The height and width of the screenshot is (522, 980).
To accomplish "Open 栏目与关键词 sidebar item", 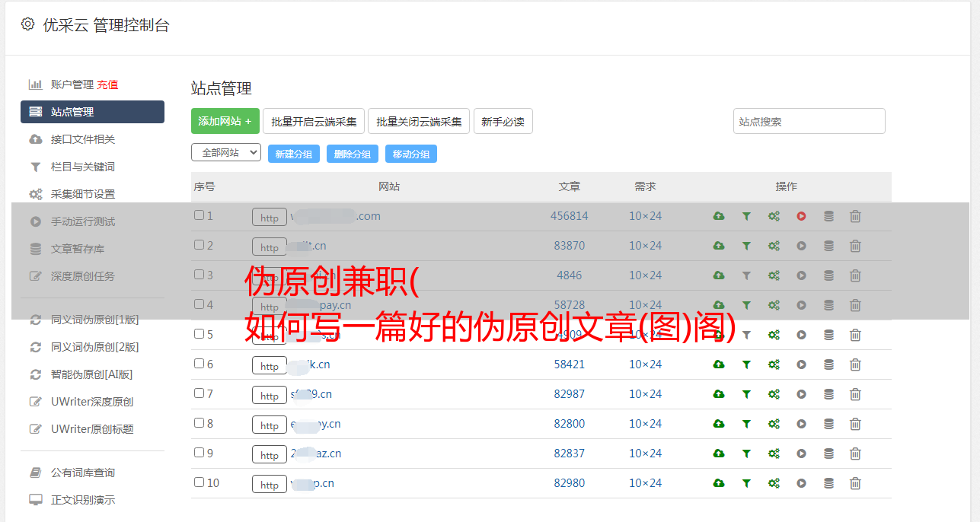I will pos(83,167).
